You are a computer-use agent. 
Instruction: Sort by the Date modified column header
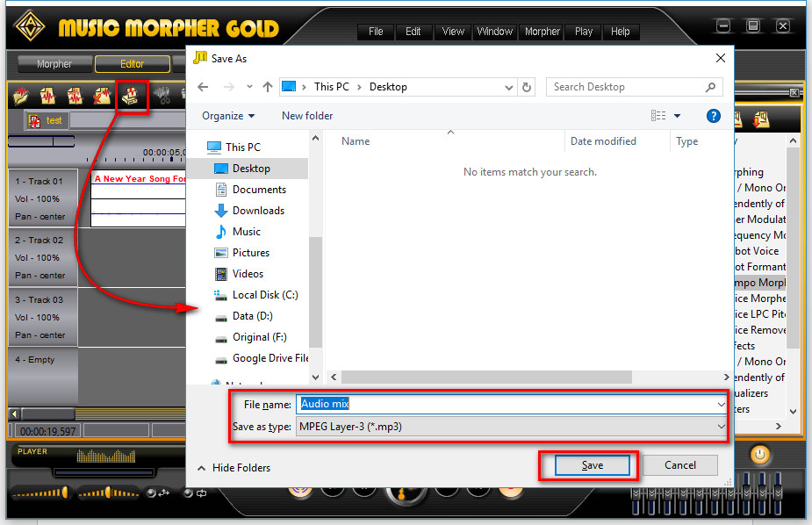coord(603,141)
